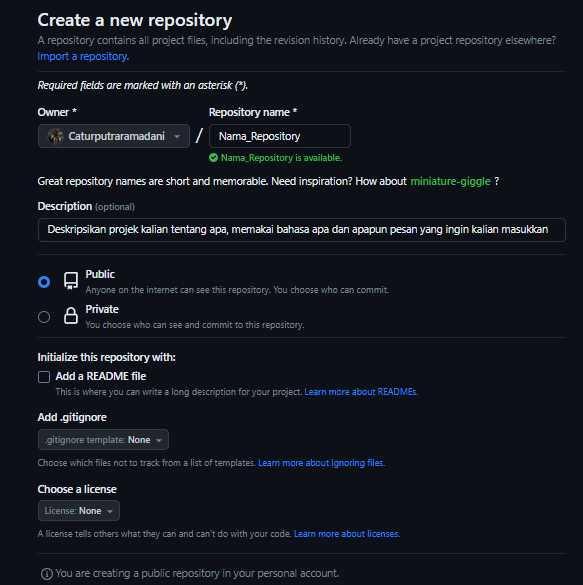Image resolution: width=583 pixels, height=585 pixels.
Task: Open the License None dropdown
Action: pos(79,510)
